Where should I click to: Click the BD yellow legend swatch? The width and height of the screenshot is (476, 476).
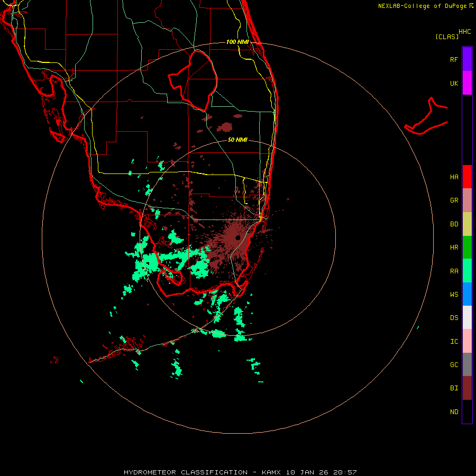point(467,224)
